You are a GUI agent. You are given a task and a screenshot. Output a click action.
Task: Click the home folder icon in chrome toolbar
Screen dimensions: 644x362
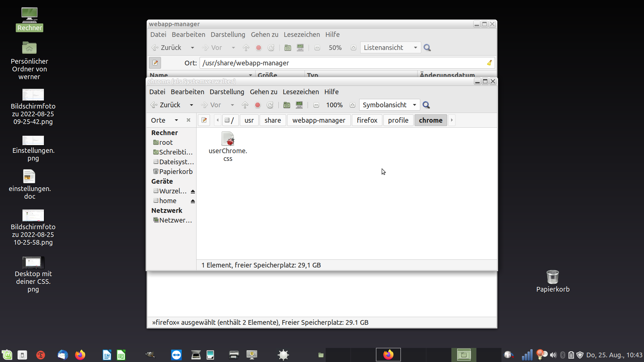(287, 105)
